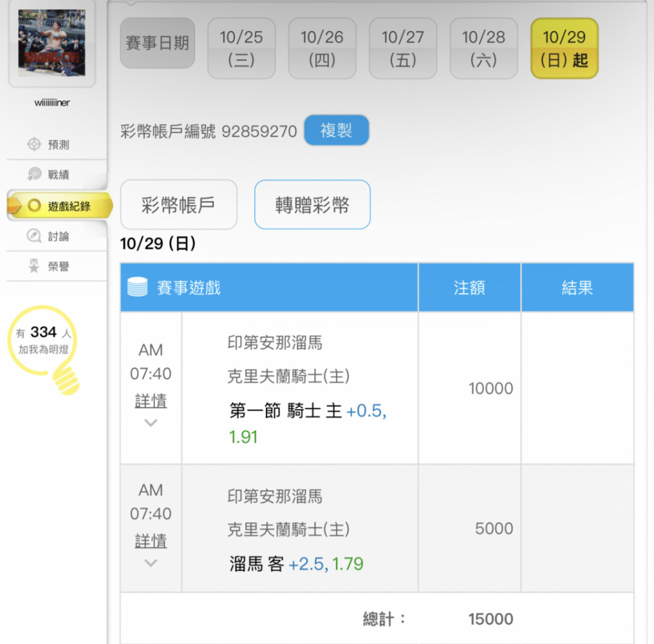Select the 10/26 (四) date tab
Image resolution: width=654 pixels, height=644 pixels.
pos(322,48)
